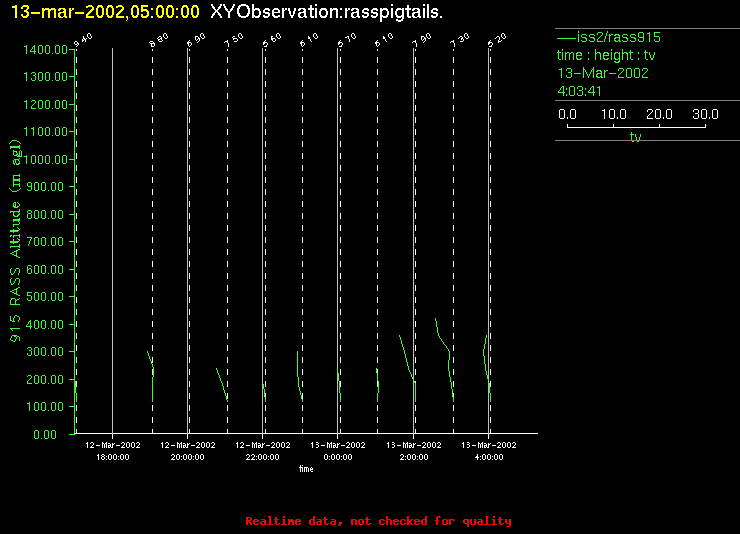740x534 pixels.
Task: Click the legend time '4:03:41'
Action: (x=580, y=91)
